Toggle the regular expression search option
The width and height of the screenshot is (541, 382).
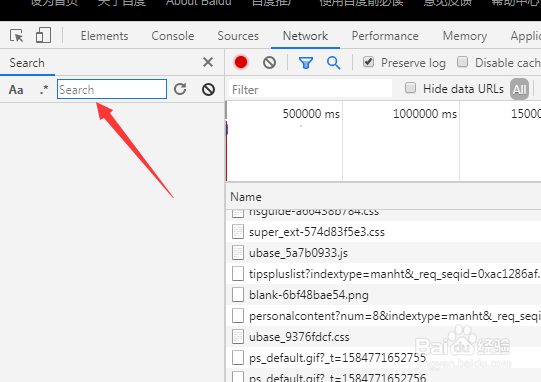(x=44, y=90)
